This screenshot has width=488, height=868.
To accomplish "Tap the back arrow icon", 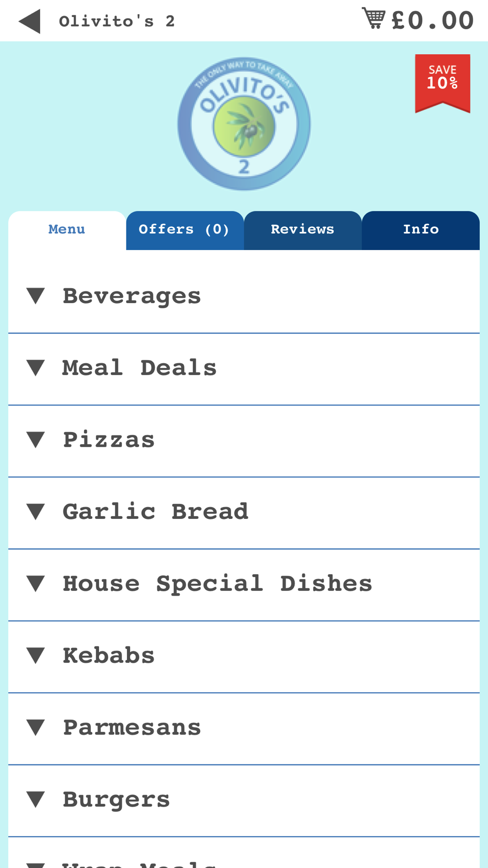I will (29, 21).
